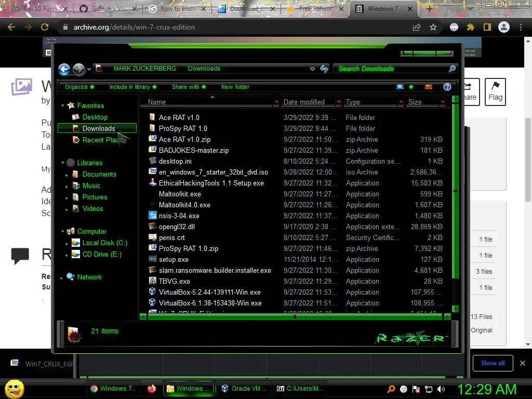Screen dimensions: 532x399
Task: Select en_windows_7_starter_32bit_dvd.iso icon
Action: [x=152, y=171]
